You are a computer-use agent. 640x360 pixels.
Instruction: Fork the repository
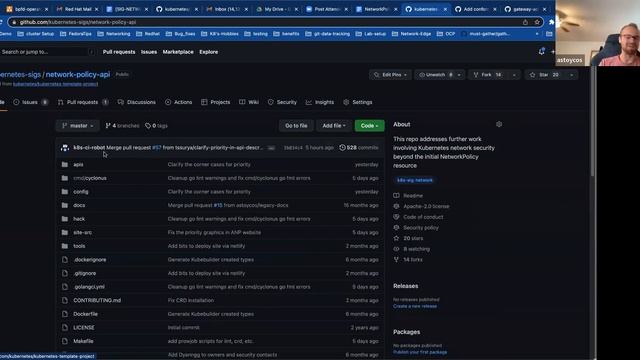[x=487, y=75]
